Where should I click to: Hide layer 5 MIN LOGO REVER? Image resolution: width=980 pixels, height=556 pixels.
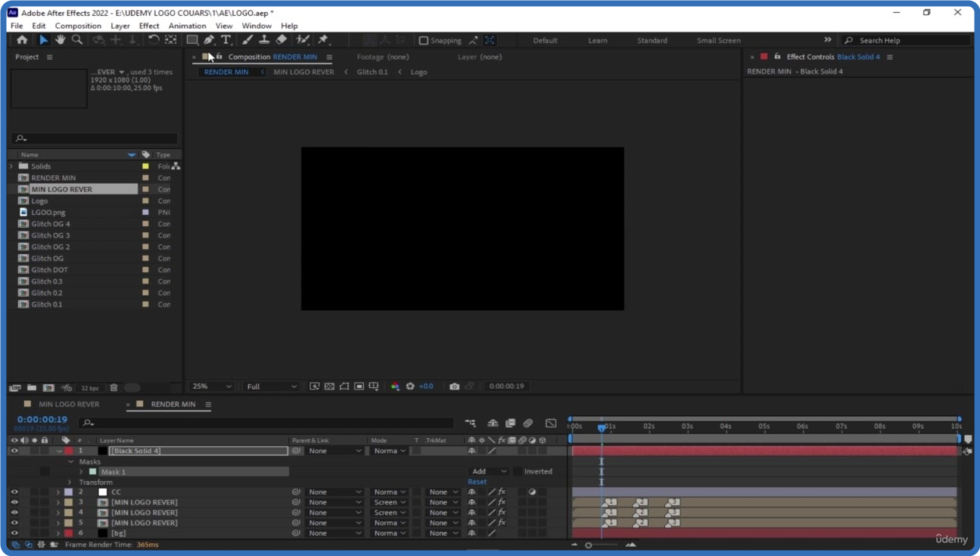click(14, 523)
